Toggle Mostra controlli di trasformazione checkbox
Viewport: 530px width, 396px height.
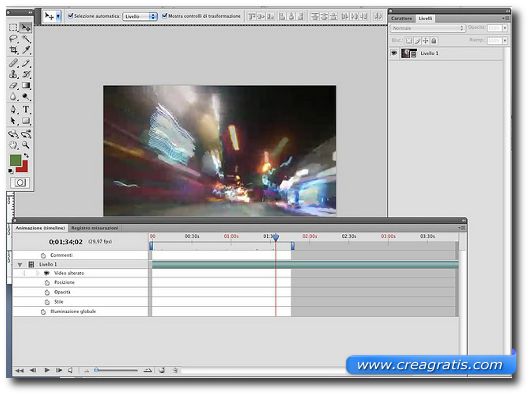[165, 16]
